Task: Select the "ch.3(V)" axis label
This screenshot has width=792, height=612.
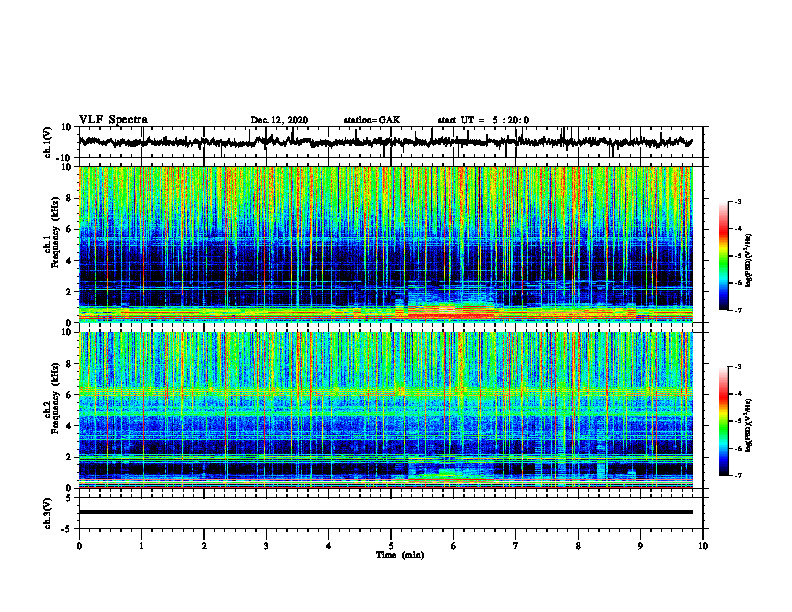Action: [x=47, y=513]
